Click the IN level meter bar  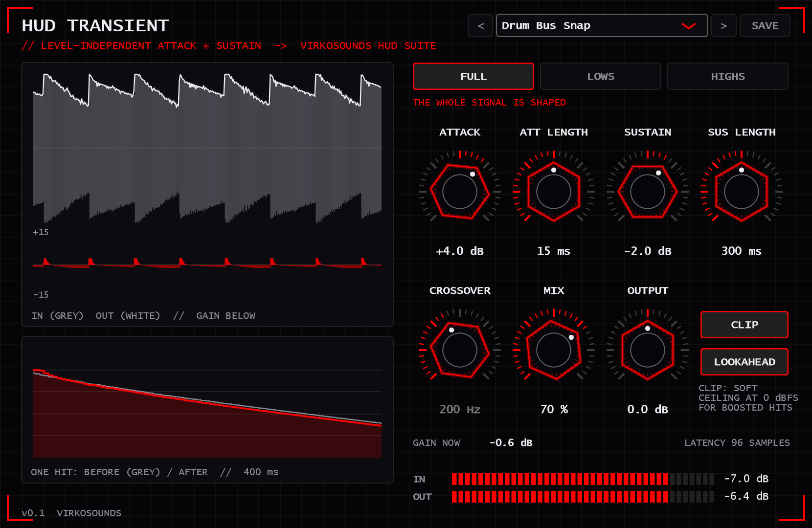583,479
